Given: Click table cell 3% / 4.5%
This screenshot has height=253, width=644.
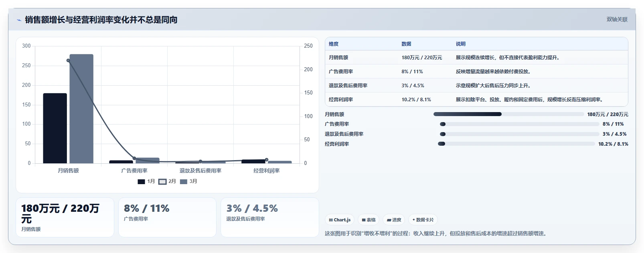Looking at the screenshot, I should coord(413,86).
